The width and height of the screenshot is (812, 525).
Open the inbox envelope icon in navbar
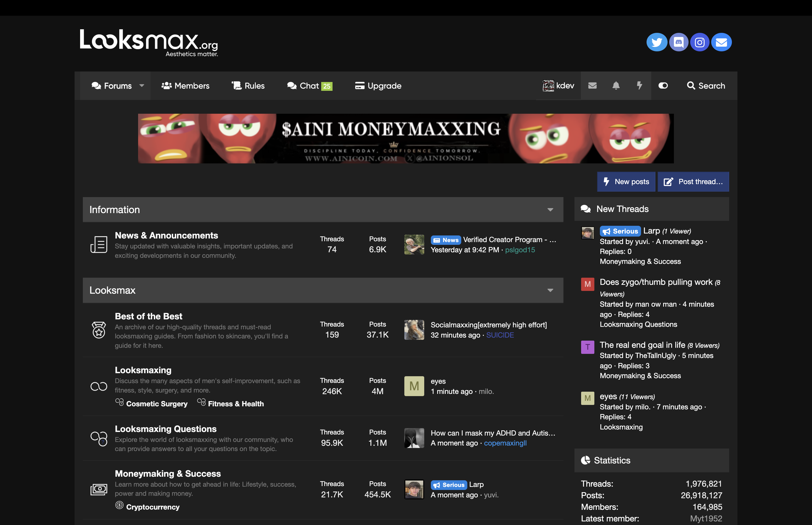(x=592, y=86)
